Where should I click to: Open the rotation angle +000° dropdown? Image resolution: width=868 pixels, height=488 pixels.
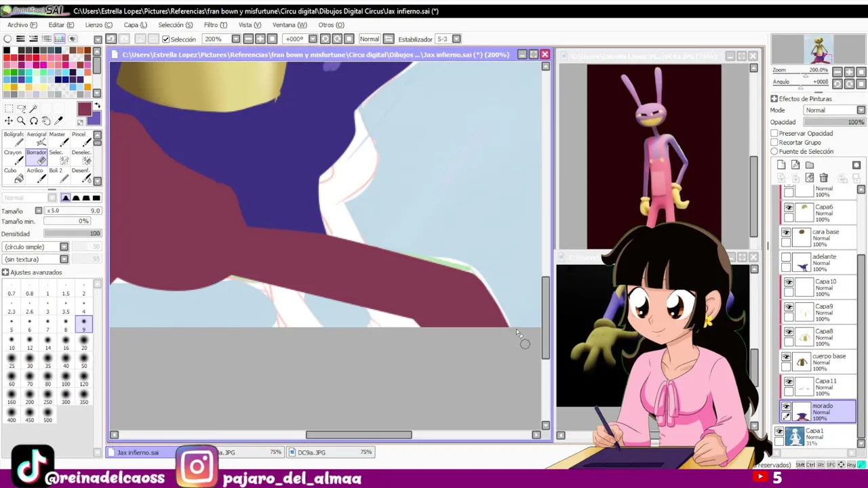pos(313,39)
